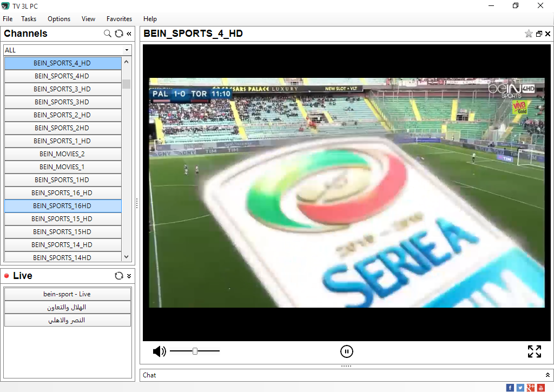Open the YouTube link icon
This screenshot has width=554, height=392.
point(540,388)
